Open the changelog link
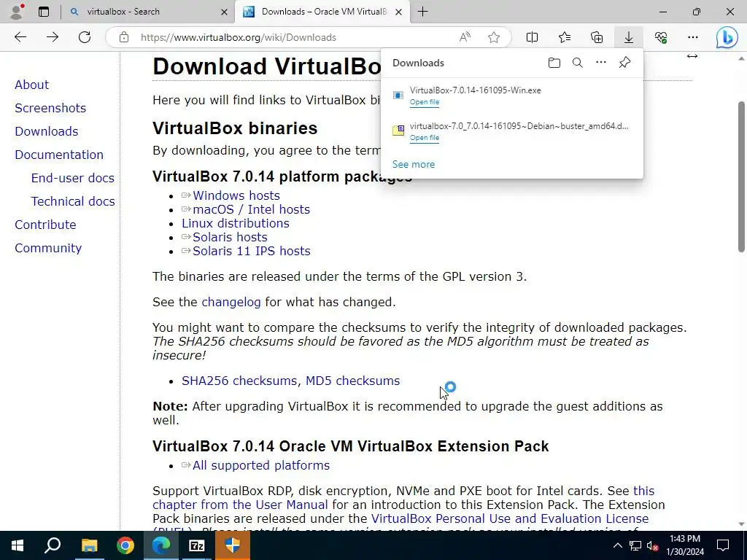 click(x=231, y=303)
